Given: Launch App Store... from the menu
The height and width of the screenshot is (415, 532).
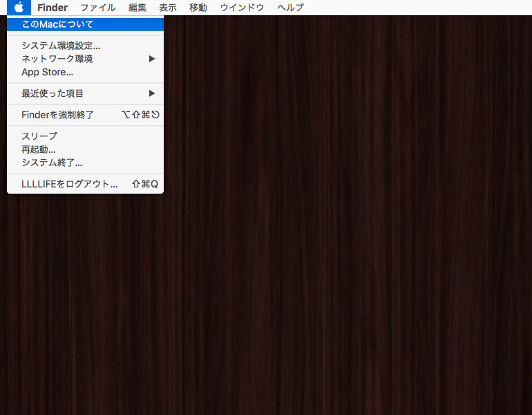Looking at the screenshot, I should [x=47, y=72].
